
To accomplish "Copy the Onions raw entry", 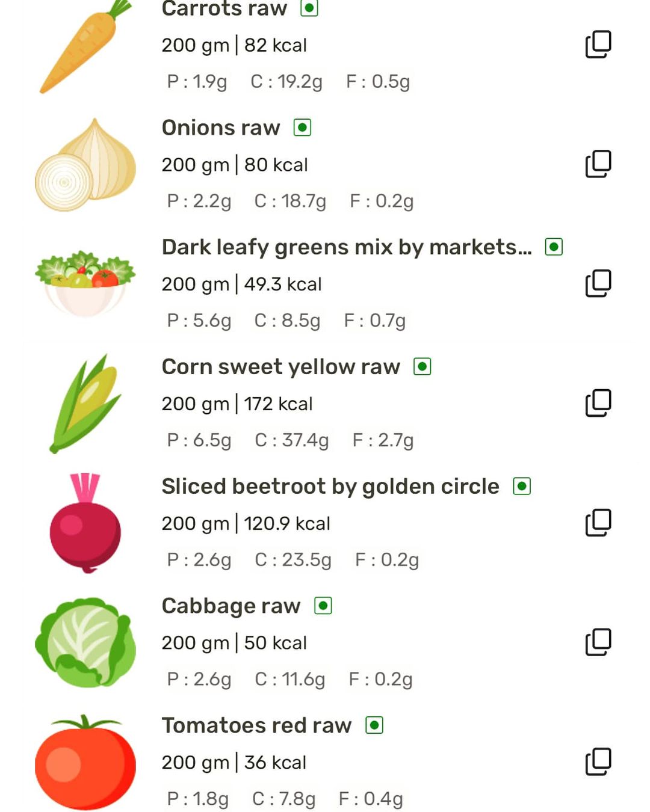I will (x=598, y=164).
